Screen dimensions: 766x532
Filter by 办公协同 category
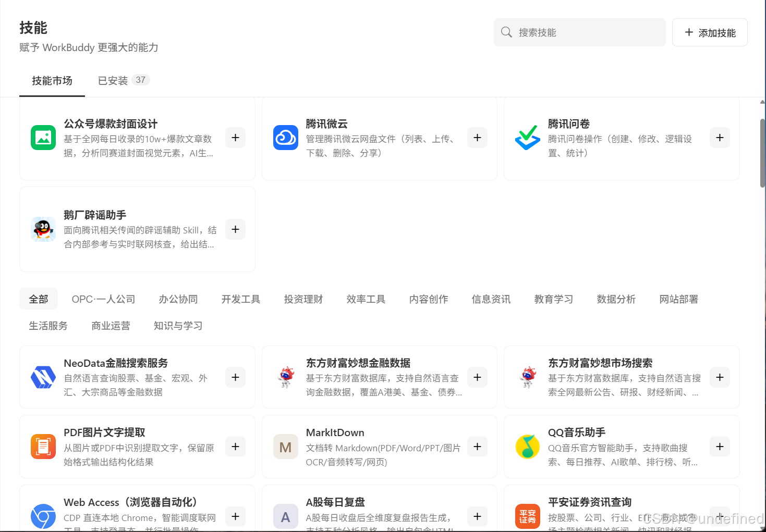click(178, 299)
